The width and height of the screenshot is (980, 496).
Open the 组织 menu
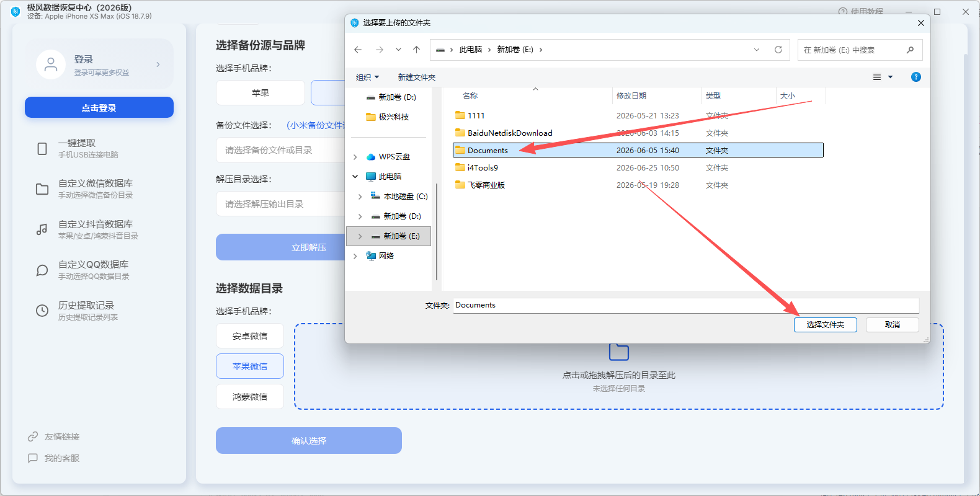(x=367, y=77)
